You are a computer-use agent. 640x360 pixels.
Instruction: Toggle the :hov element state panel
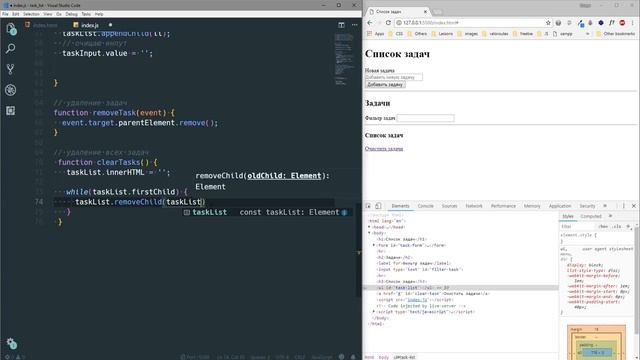[x=603, y=227]
